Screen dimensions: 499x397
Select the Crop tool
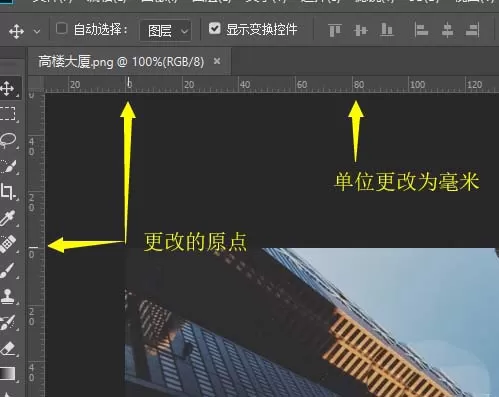[8, 192]
